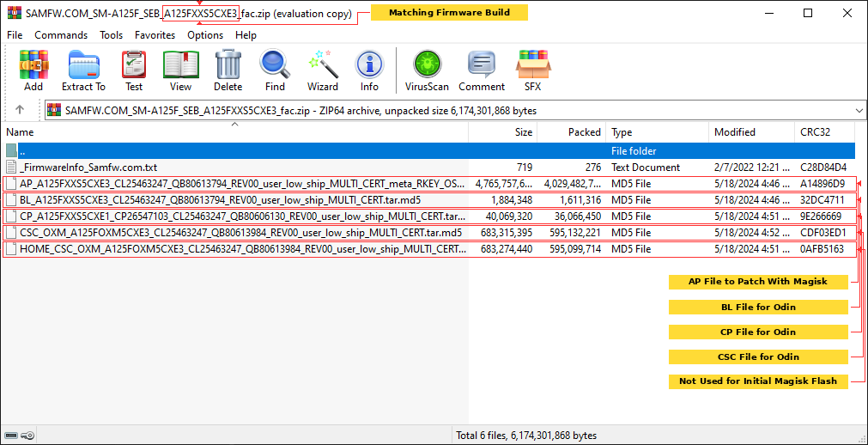Show archive Info

point(369,71)
